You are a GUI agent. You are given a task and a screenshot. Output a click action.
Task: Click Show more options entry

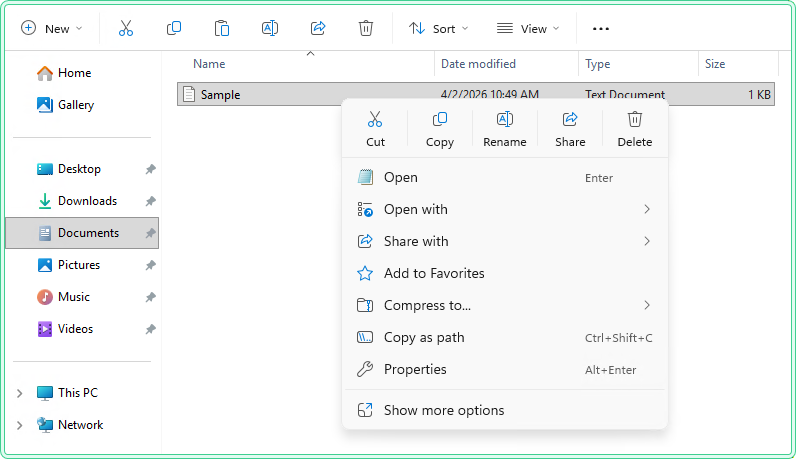tap(444, 410)
